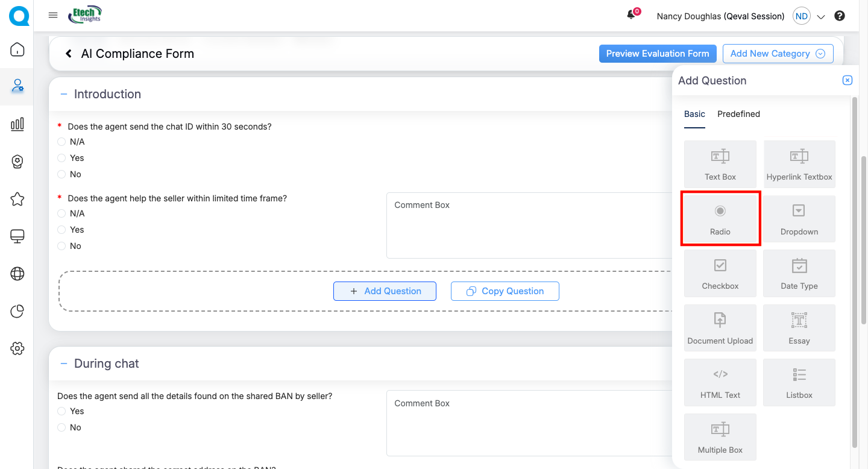Choose N/A for limited time frame question

[61, 213]
